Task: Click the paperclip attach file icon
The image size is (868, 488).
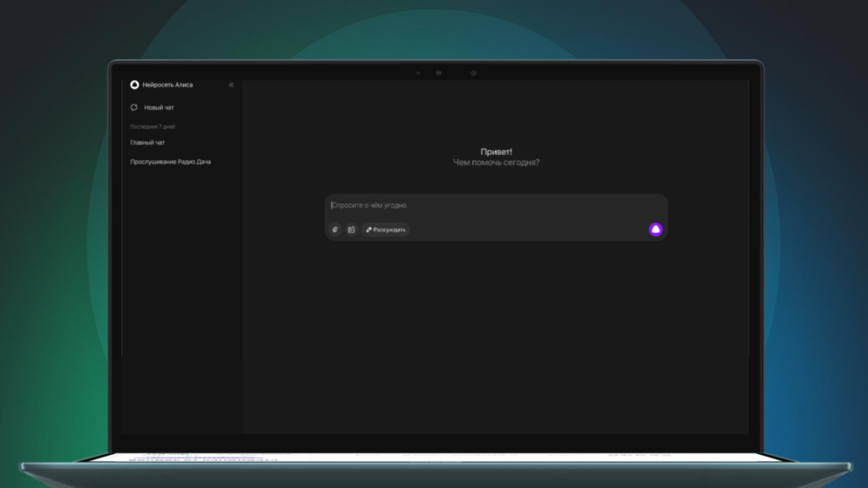Action: point(335,230)
